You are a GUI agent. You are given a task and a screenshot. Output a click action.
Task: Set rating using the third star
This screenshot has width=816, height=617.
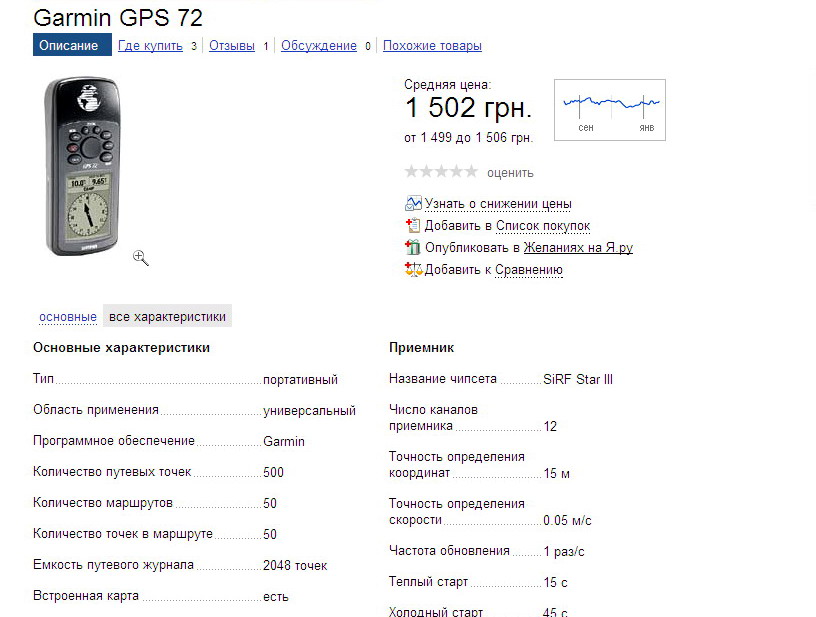441,172
